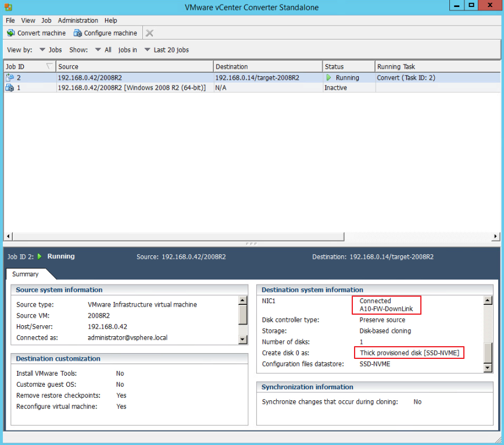Click the Destination system information scrollbar thumb
The width and height of the screenshot is (504, 445).
point(488,353)
